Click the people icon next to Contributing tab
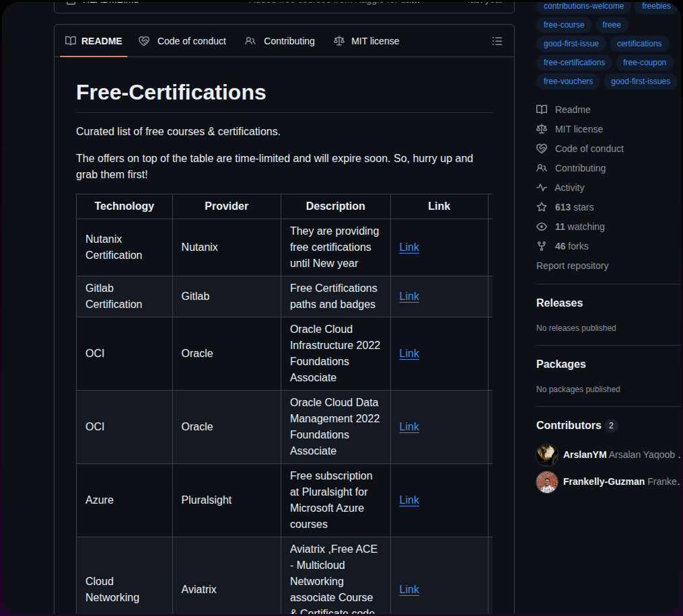Image resolution: width=683 pixels, height=616 pixels. [x=250, y=41]
